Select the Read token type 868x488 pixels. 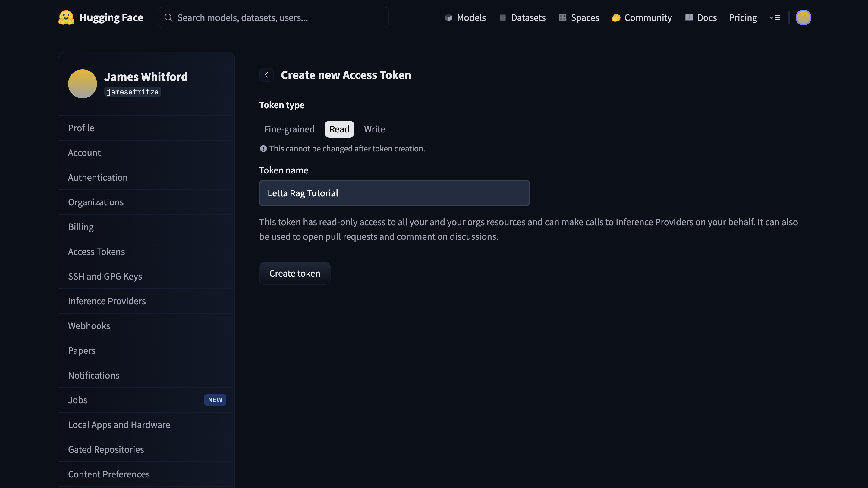339,129
